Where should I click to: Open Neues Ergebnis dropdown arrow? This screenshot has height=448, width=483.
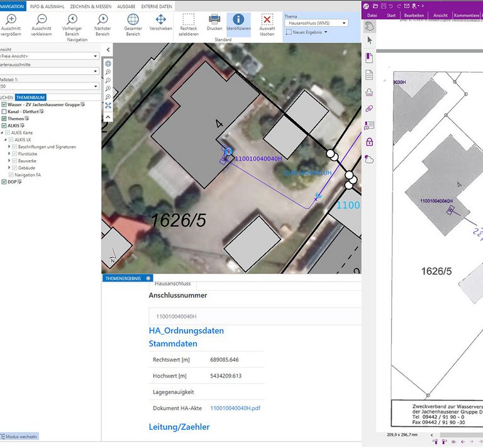click(x=326, y=32)
